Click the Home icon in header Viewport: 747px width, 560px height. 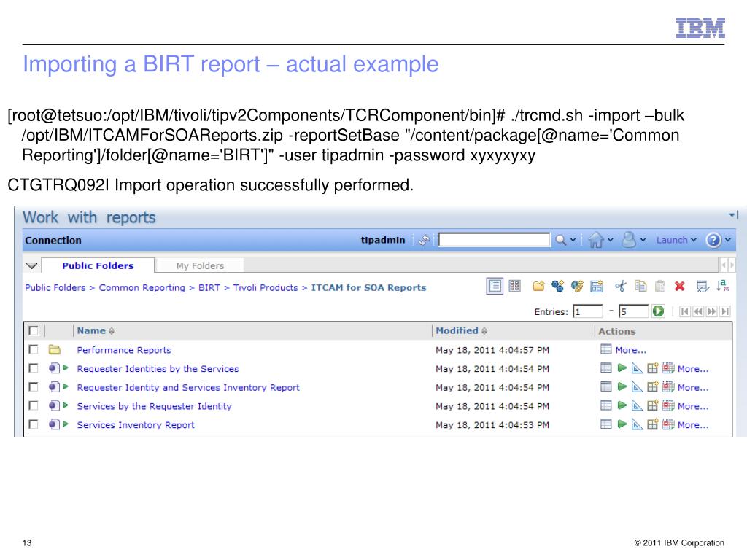[595, 239]
